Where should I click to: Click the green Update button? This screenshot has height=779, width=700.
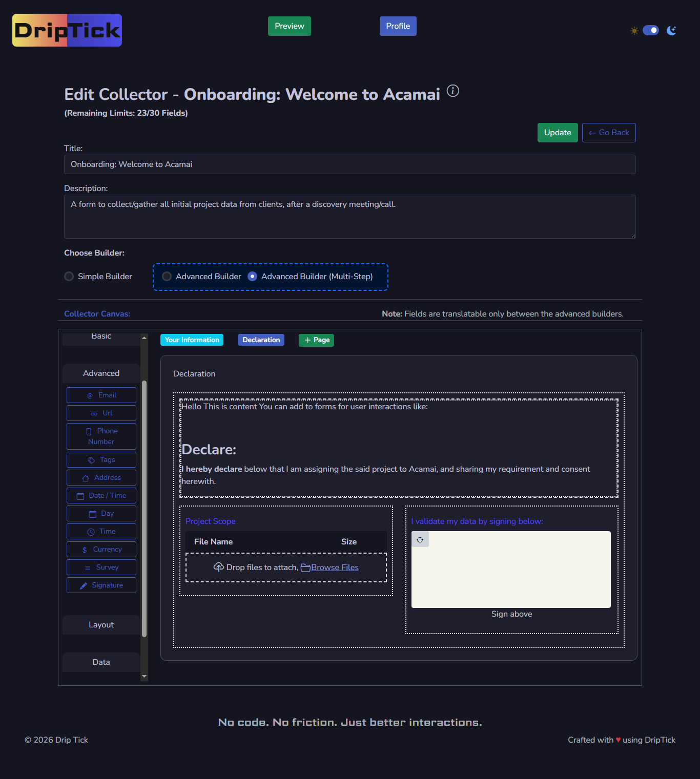click(x=558, y=133)
